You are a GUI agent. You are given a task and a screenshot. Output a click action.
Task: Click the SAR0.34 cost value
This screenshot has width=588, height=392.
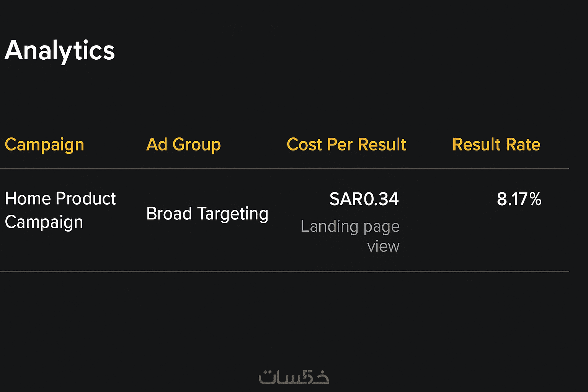point(364,199)
